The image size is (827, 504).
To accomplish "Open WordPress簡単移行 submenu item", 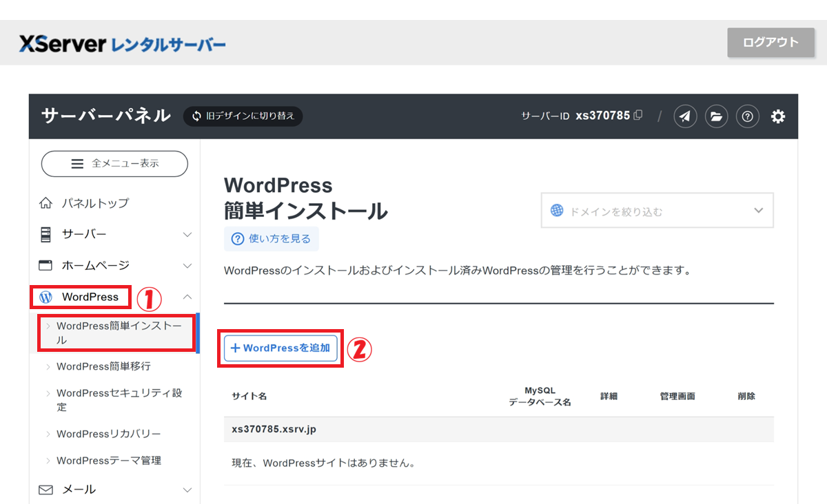I will (103, 366).
